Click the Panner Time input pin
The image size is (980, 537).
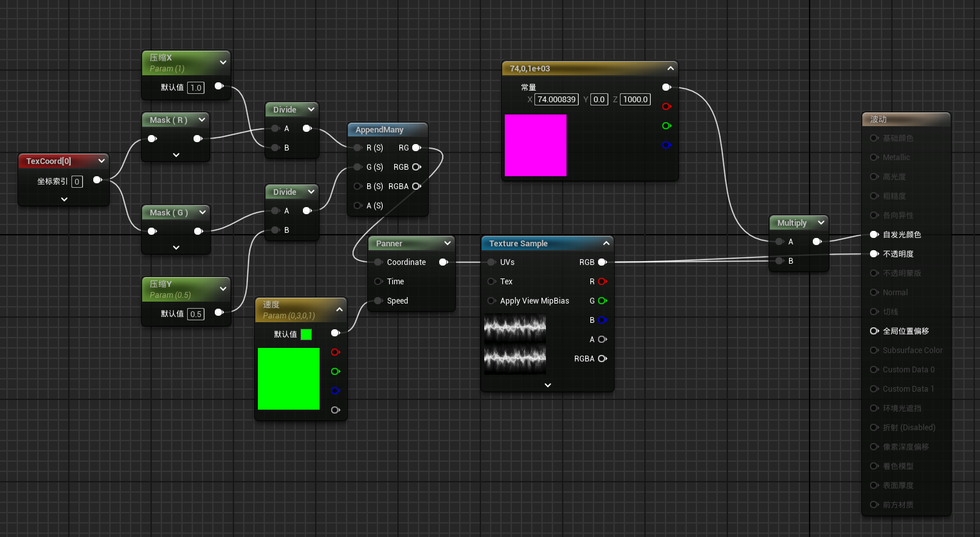378,282
